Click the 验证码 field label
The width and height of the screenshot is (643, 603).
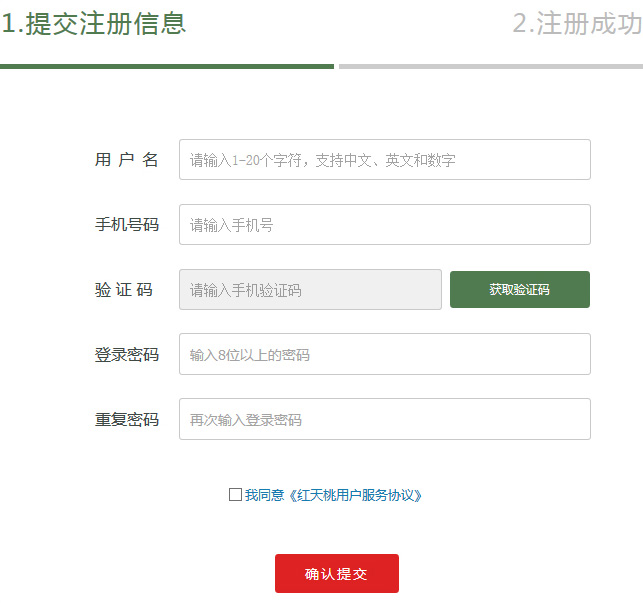point(126,290)
